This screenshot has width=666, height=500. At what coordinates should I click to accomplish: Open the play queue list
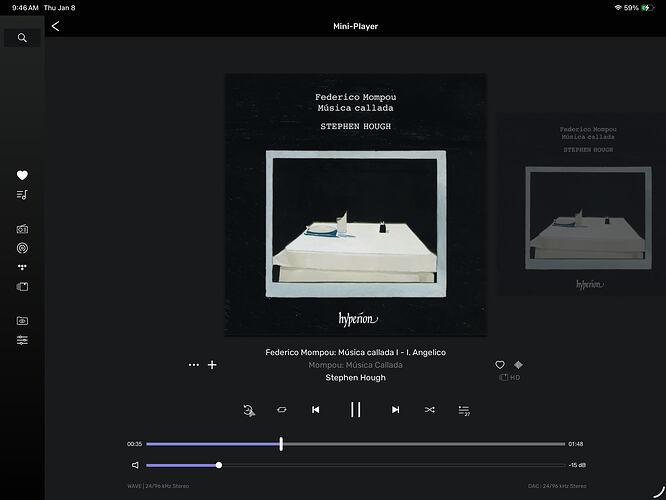coord(464,410)
